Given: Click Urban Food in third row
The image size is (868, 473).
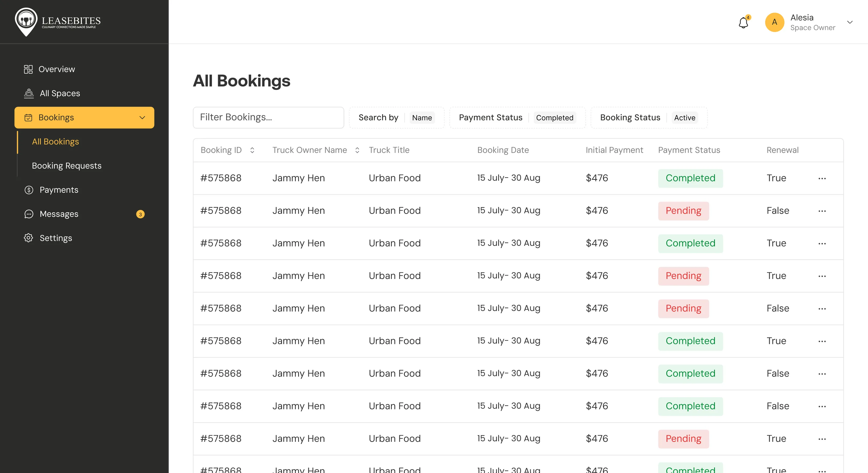Looking at the screenshot, I should coord(395,243).
